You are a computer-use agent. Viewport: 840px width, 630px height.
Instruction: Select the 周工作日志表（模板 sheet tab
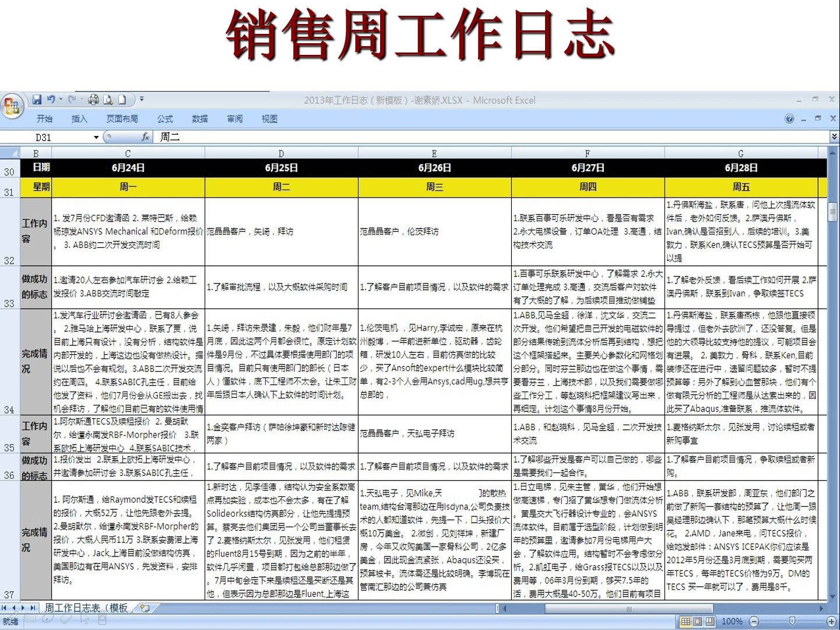click(86, 608)
